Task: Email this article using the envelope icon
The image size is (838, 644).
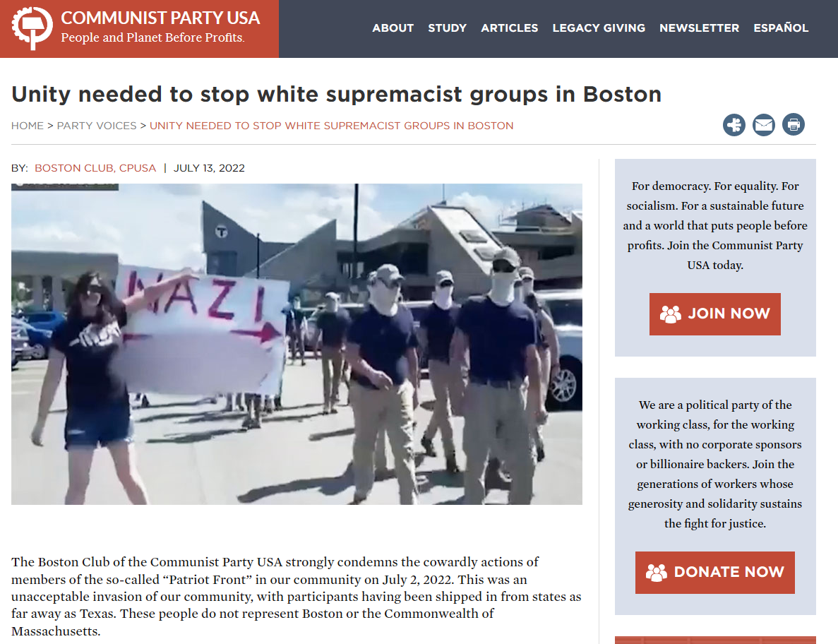Action: [x=764, y=125]
